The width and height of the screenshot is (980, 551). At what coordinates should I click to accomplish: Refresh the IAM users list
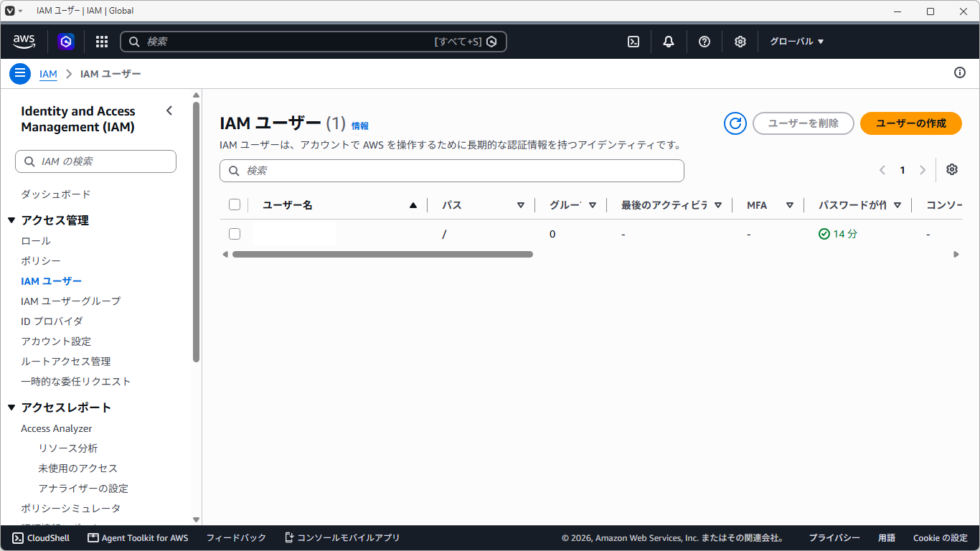(x=735, y=123)
